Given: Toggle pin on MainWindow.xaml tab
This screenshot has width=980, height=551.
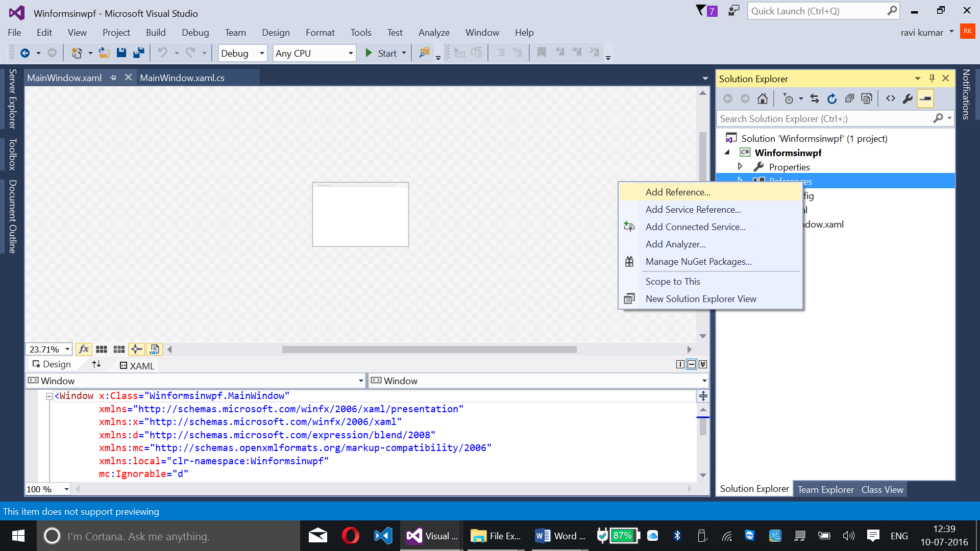Looking at the screenshot, I should click(x=113, y=78).
